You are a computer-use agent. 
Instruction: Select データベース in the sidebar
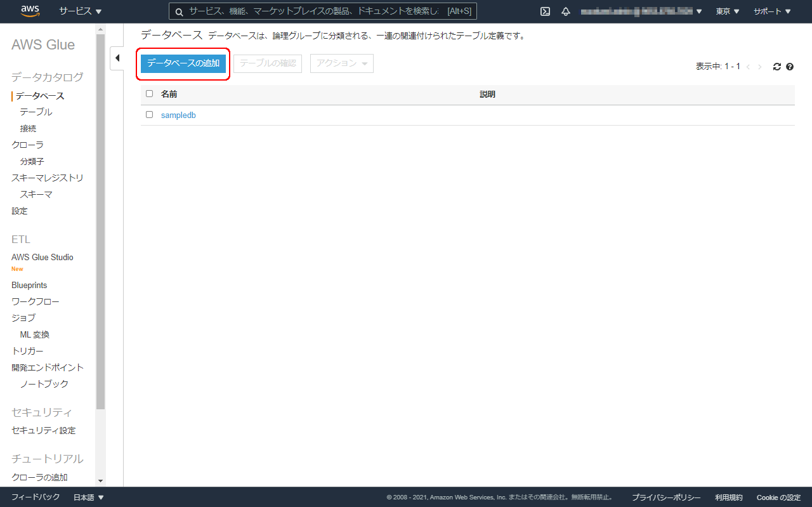tap(40, 96)
